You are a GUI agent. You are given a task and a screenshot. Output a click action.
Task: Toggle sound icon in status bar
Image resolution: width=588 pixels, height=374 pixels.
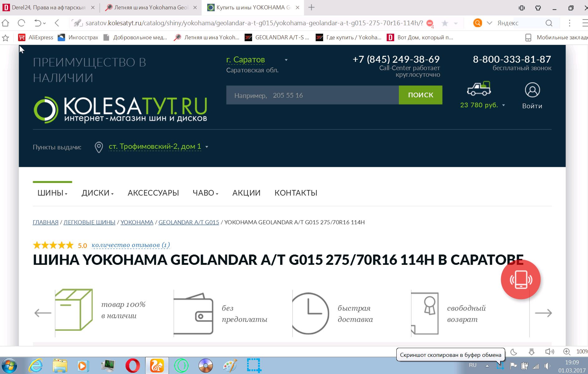[x=549, y=352]
